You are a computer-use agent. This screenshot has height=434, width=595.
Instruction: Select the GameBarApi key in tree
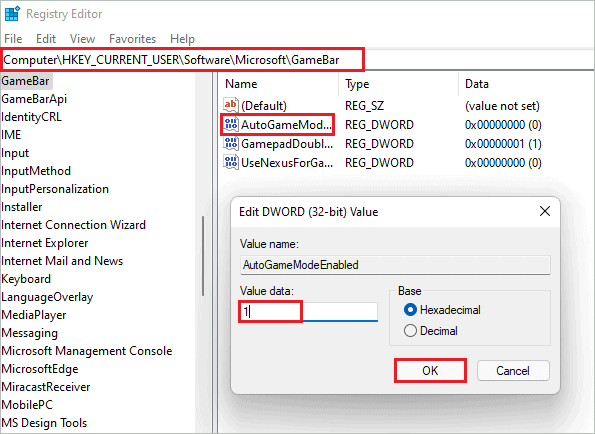(x=34, y=99)
